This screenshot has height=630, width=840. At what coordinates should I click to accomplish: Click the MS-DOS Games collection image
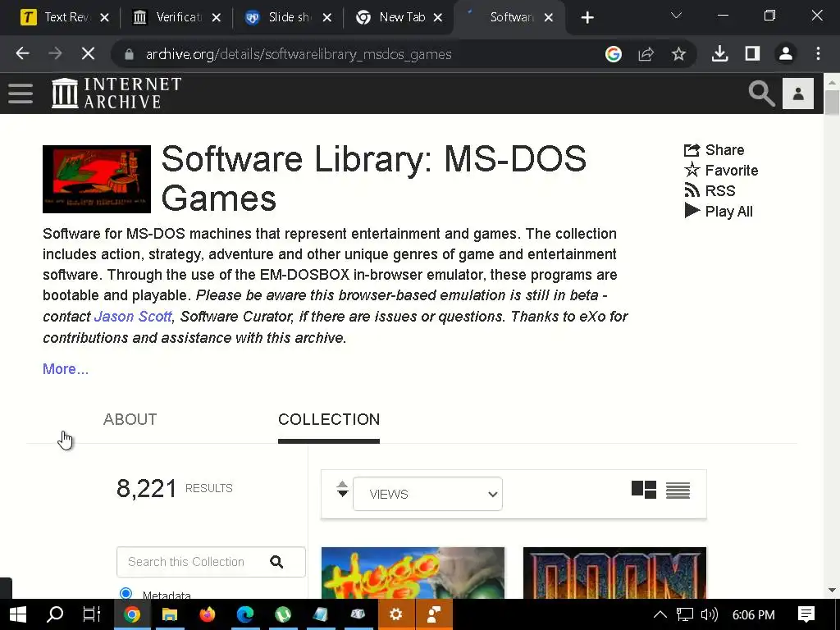coord(97,179)
